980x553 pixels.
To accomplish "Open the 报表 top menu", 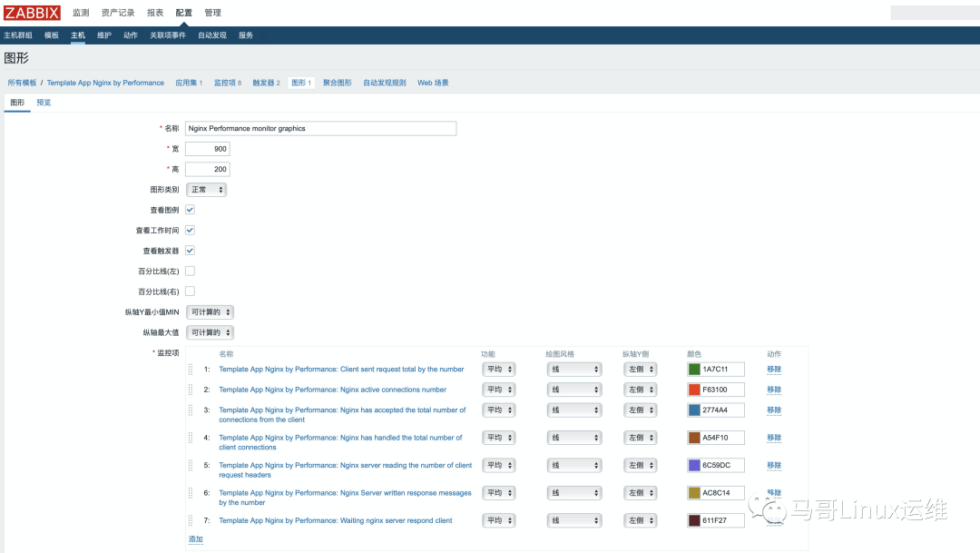I will coord(155,13).
